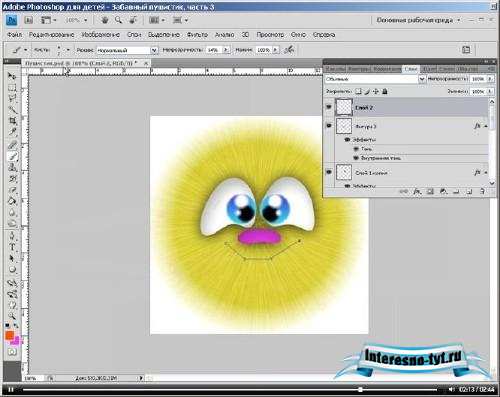Viewport: 500px width, 397px height.
Task: Collapse effects of Фигура 1 layer
Action: [x=486, y=126]
